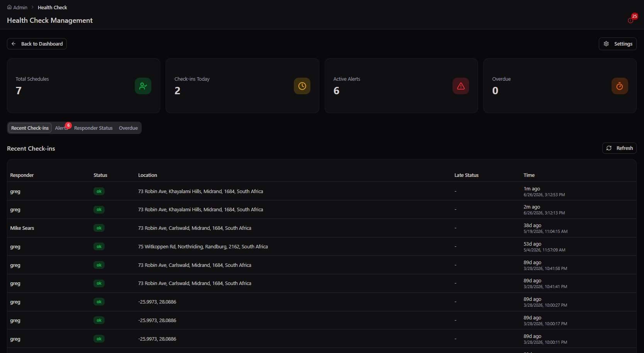This screenshot has width=644, height=353.
Task: Open the Responder Status tab
Action: (x=93, y=128)
